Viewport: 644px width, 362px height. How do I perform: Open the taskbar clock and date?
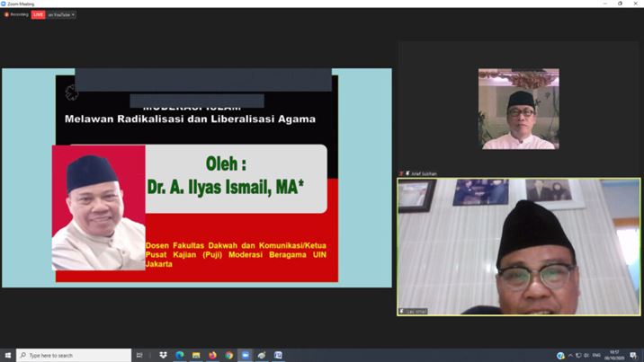pyautogui.click(x=614, y=356)
